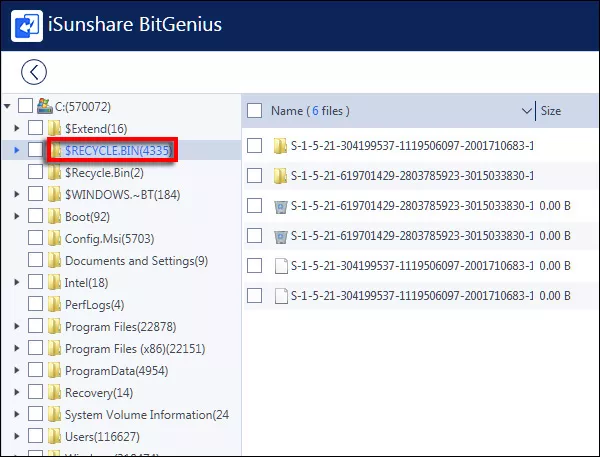Click the iSunshare BitGenius logo icon
600x457 pixels.
click(27, 26)
